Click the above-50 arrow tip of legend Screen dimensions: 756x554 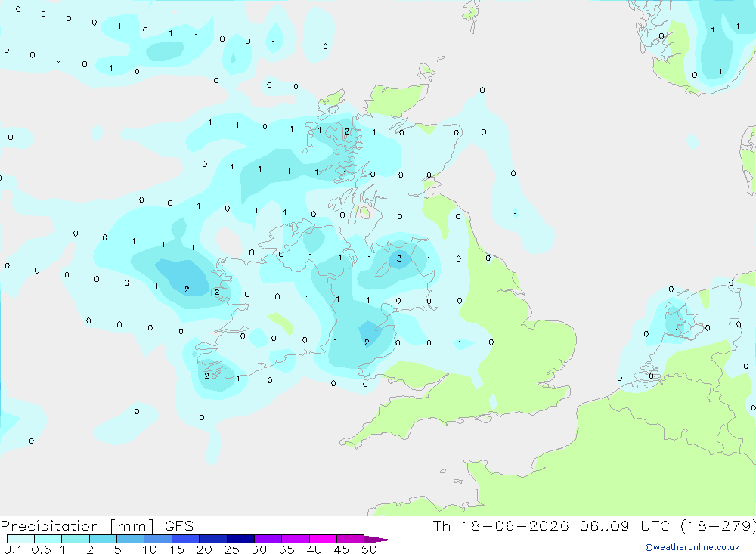point(378,540)
